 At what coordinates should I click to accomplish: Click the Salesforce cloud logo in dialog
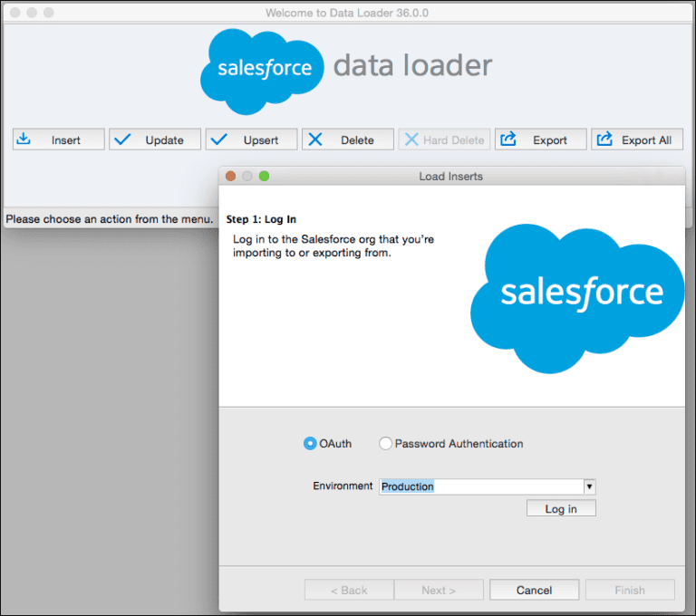(x=577, y=298)
